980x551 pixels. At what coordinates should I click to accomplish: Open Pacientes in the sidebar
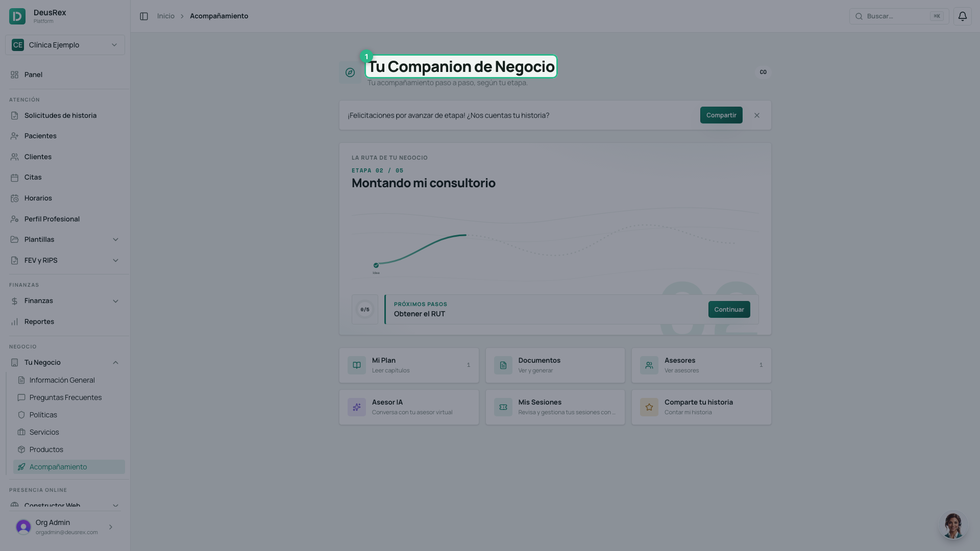coord(65,136)
